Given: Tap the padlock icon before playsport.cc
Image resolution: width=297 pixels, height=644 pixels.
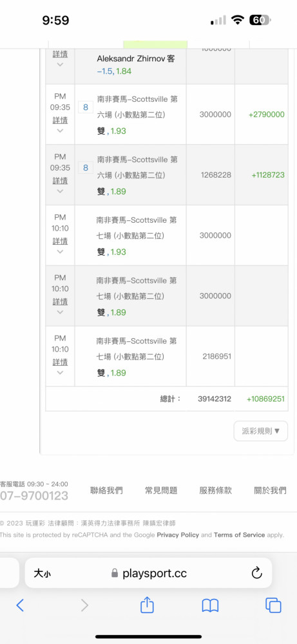Looking at the screenshot, I should [x=115, y=573].
